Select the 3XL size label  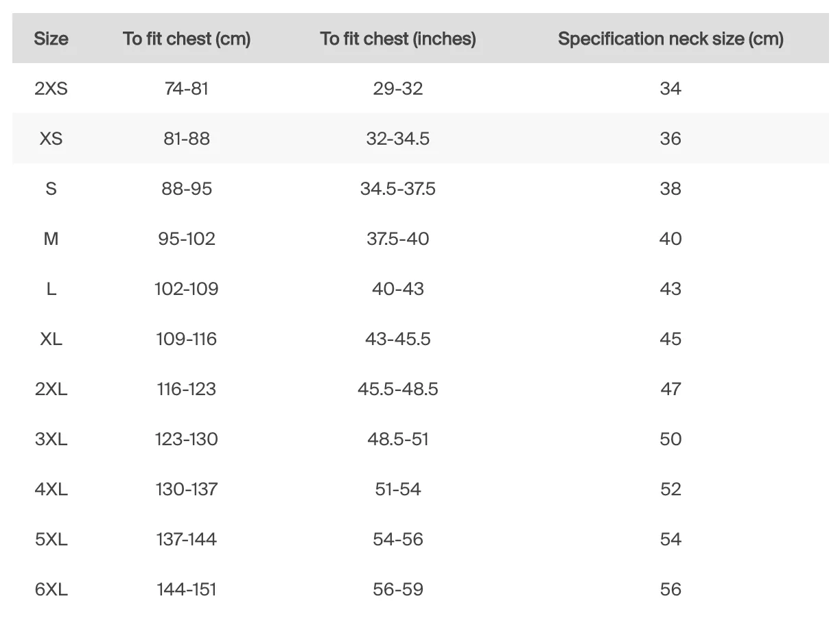coord(51,439)
